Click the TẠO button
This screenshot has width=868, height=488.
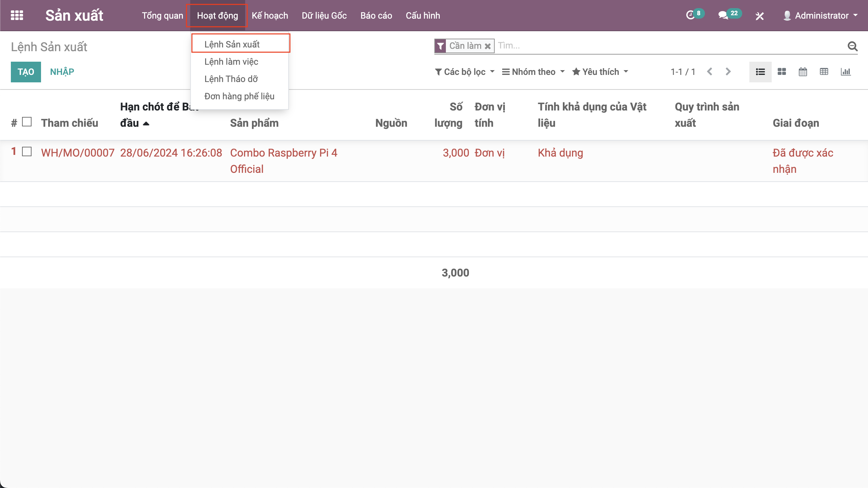[x=26, y=72]
